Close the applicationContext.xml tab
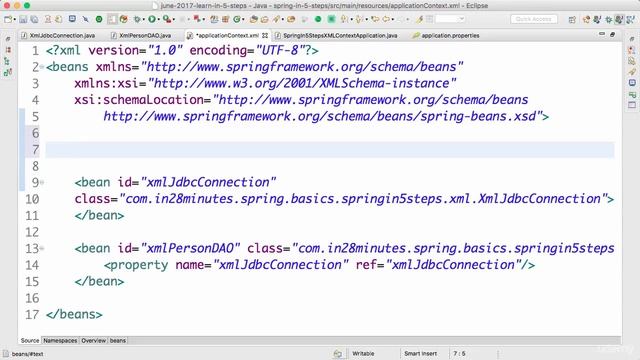 coord(265,36)
